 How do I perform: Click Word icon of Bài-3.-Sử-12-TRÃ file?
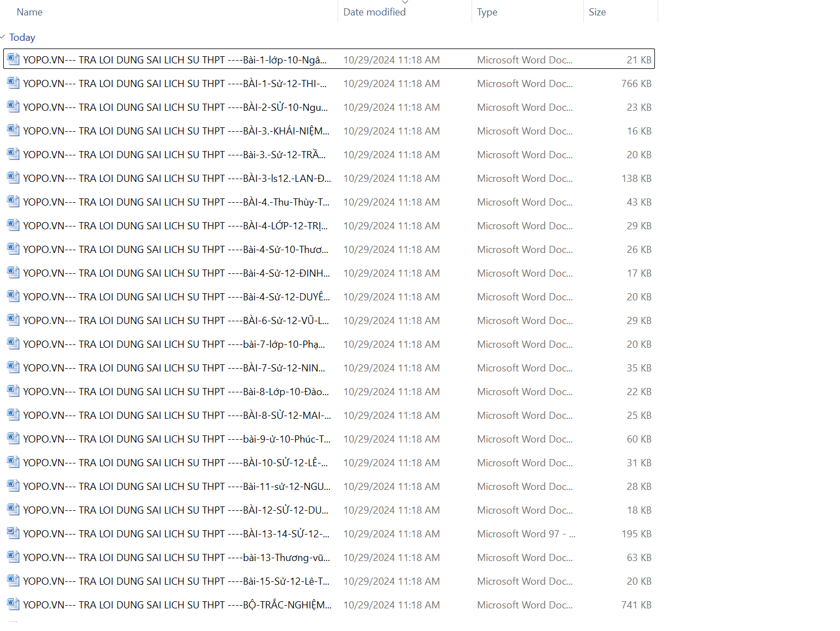pyautogui.click(x=13, y=154)
